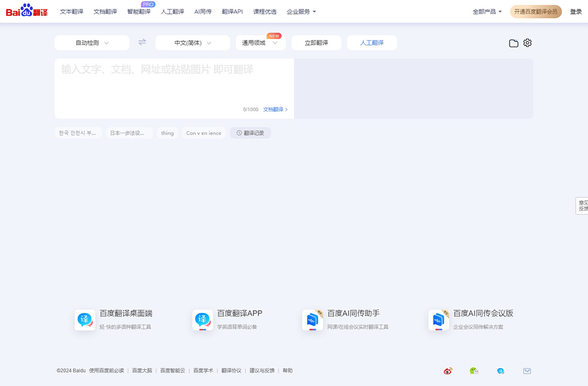Open the 百度AI同传助手 icon
Image resolution: width=588 pixels, height=386 pixels.
click(312, 320)
